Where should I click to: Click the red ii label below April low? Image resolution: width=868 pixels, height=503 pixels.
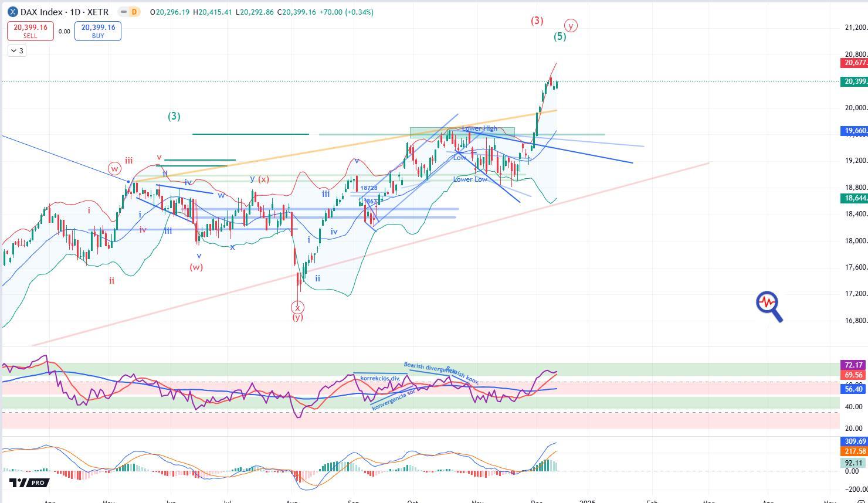click(111, 281)
